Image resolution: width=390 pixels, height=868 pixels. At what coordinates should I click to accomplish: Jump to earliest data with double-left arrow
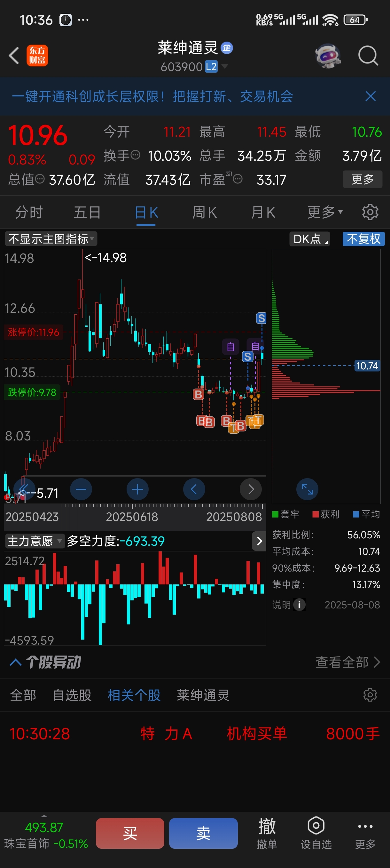tap(24, 489)
